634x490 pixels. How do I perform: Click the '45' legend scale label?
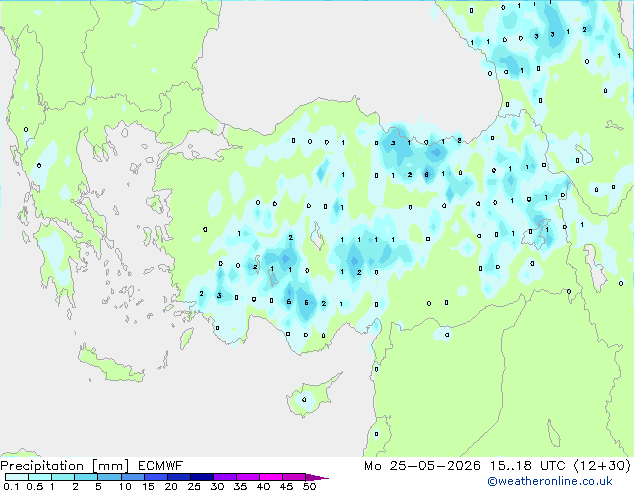coord(286,486)
